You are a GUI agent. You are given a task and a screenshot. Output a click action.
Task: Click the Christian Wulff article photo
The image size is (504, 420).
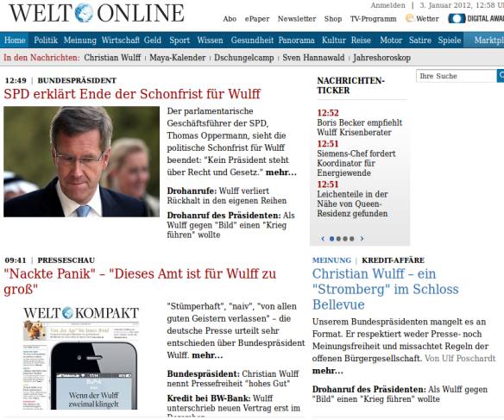coord(81,161)
